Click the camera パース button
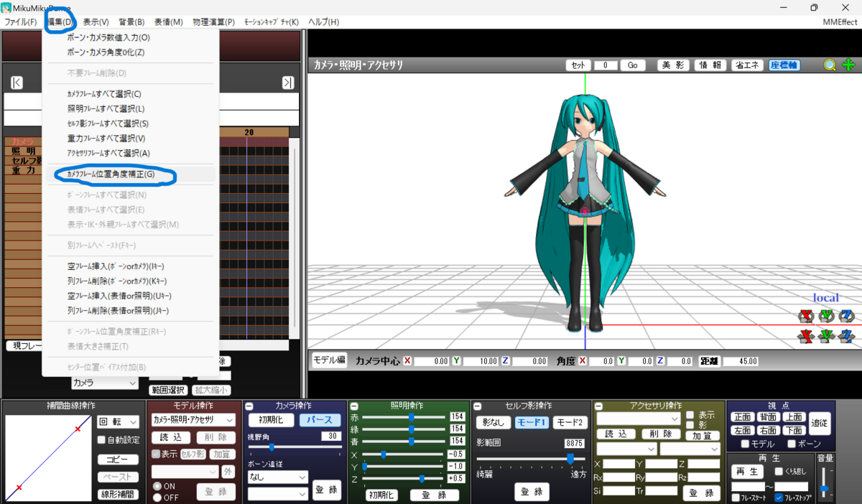This screenshot has width=862, height=504. 320,420
